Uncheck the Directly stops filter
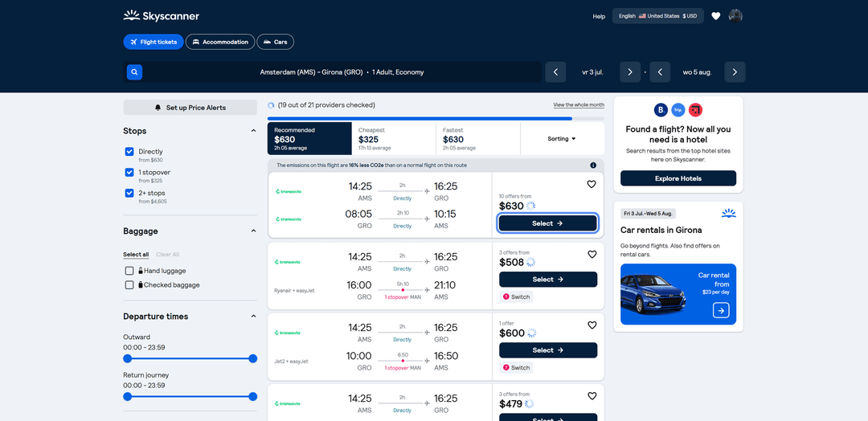This screenshot has height=421, width=868. pyautogui.click(x=129, y=152)
